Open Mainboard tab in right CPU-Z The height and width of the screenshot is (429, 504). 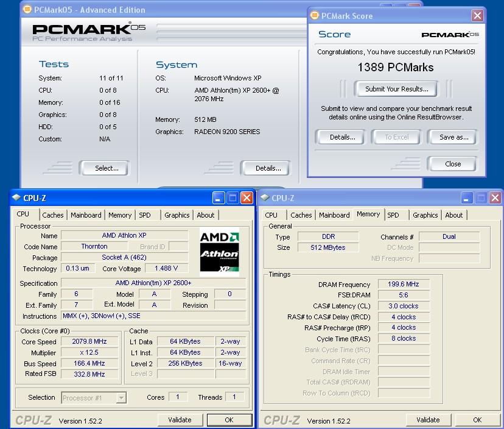(334, 215)
